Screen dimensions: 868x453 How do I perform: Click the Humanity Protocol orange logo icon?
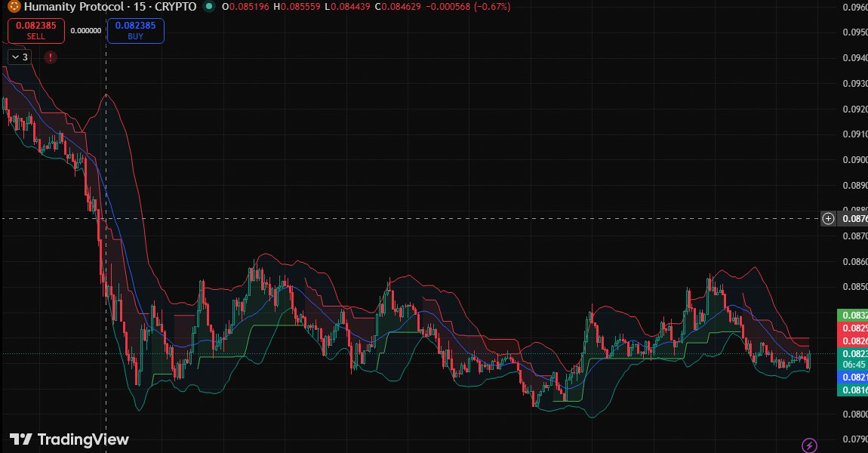tap(14, 7)
